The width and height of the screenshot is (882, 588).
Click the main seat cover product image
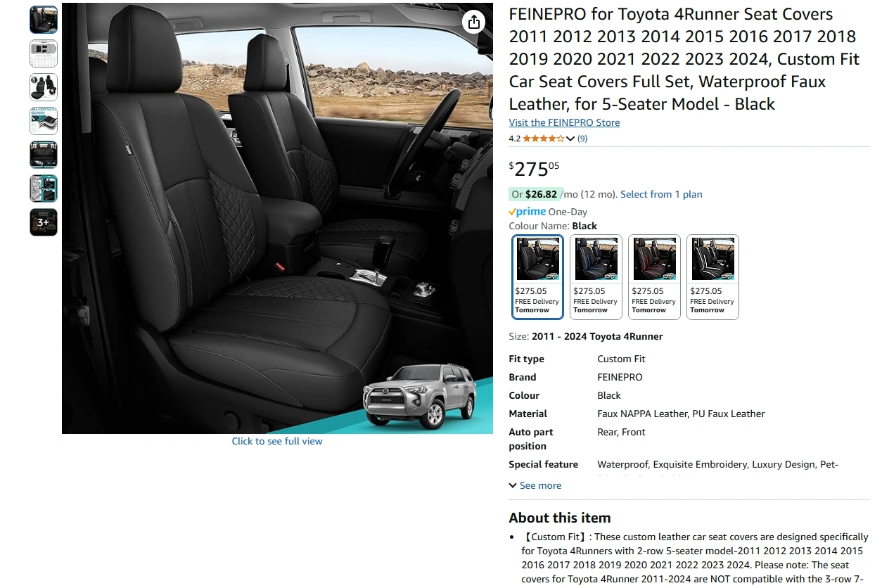pyautogui.click(x=277, y=218)
